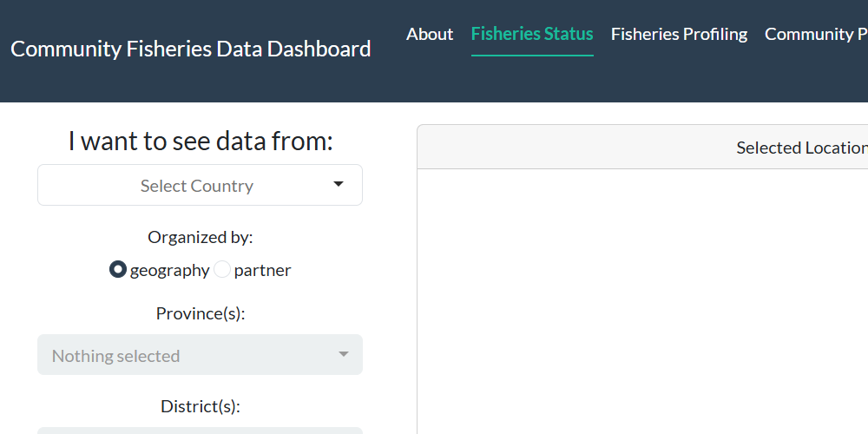Select the partner radio button circle
This screenshot has width=868, height=434.
[222, 270]
